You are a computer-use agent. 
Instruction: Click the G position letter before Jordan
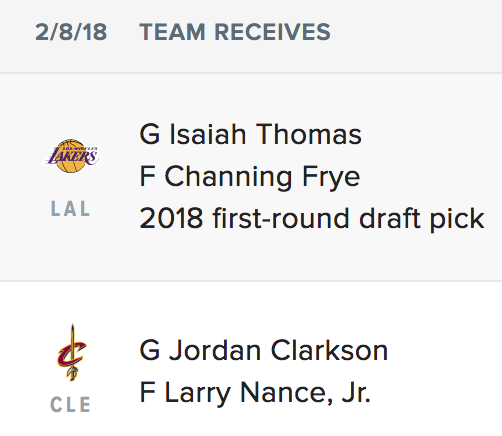[150, 350]
